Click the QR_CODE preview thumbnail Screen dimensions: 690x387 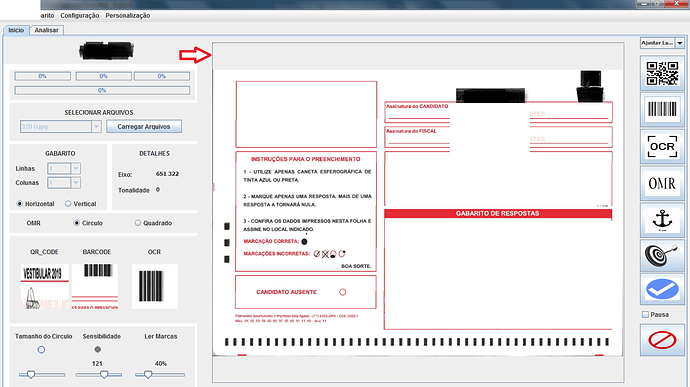44,286
